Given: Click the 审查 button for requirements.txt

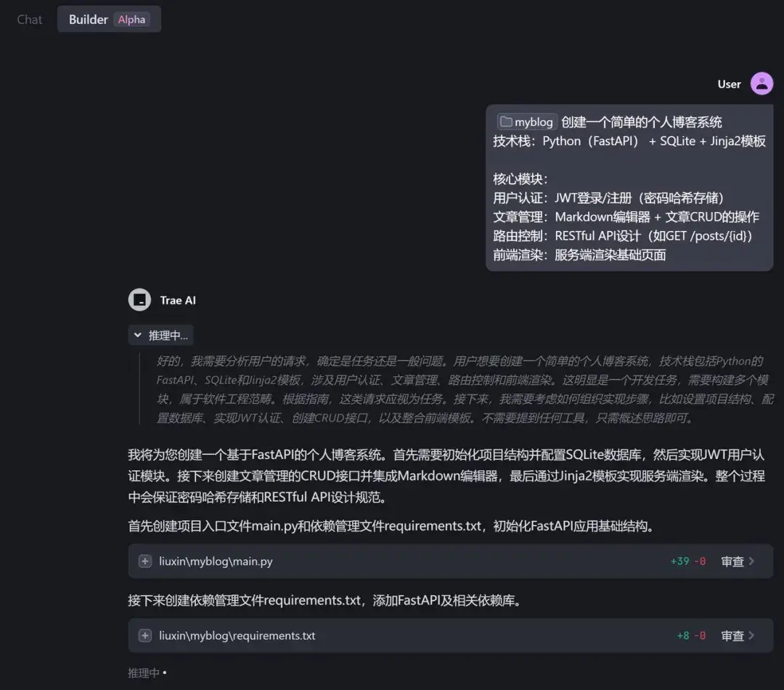Looking at the screenshot, I should (732, 635).
